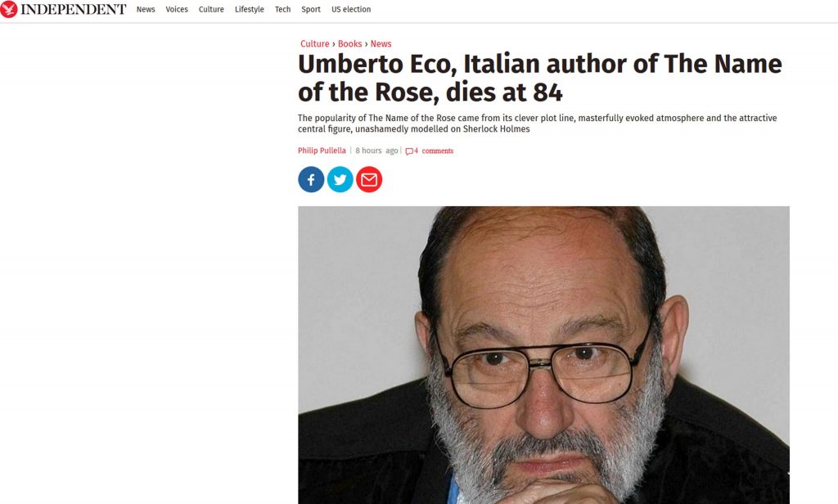This screenshot has height=504, width=838.
Task: Click the Culture breadcrumb link
Action: click(315, 44)
